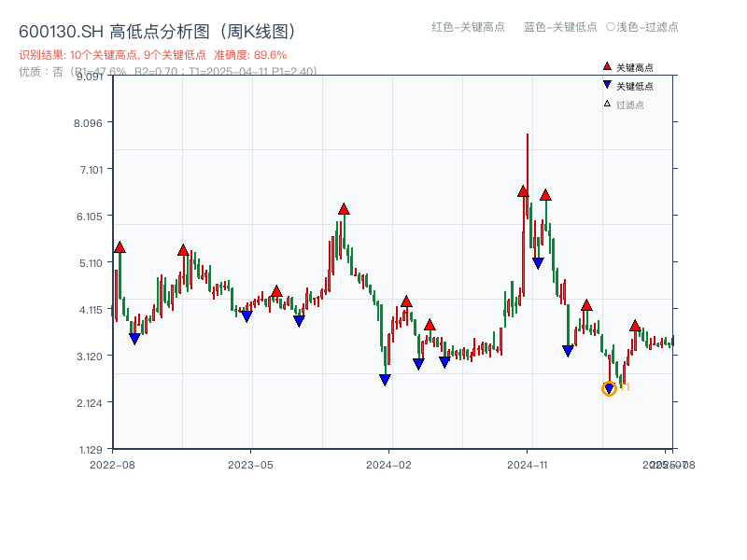Image resolution: width=747 pixels, height=560 pixels.
Task: Click the hollow triangle icon in 过滤点 legend
Action: tap(607, 104)
